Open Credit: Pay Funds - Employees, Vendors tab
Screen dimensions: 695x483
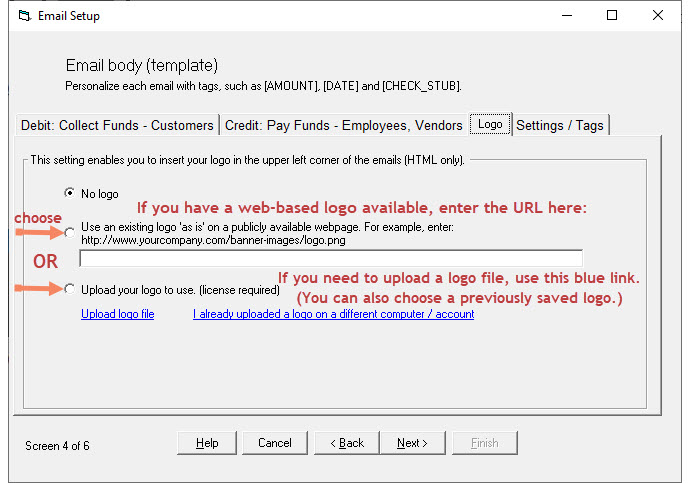tap(344, 125)
